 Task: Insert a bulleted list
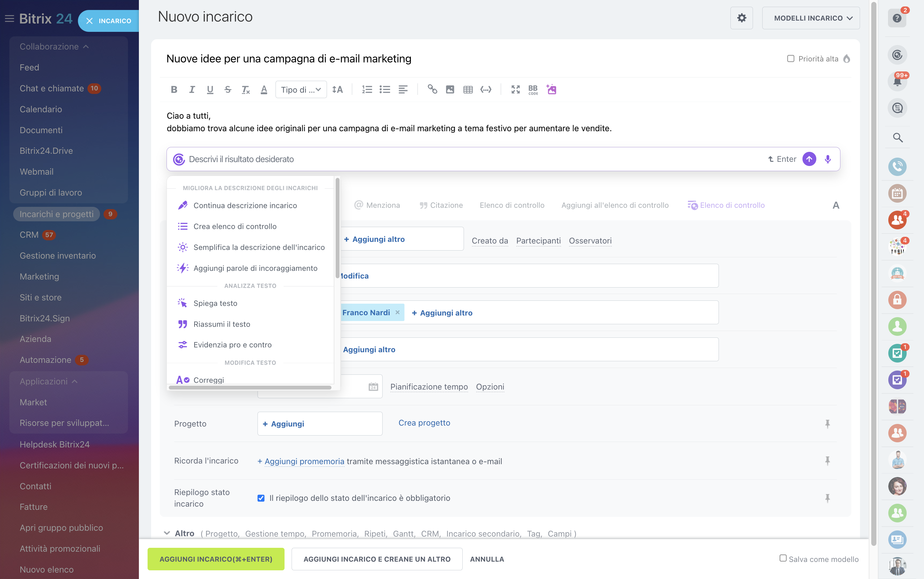coord(385,90)
